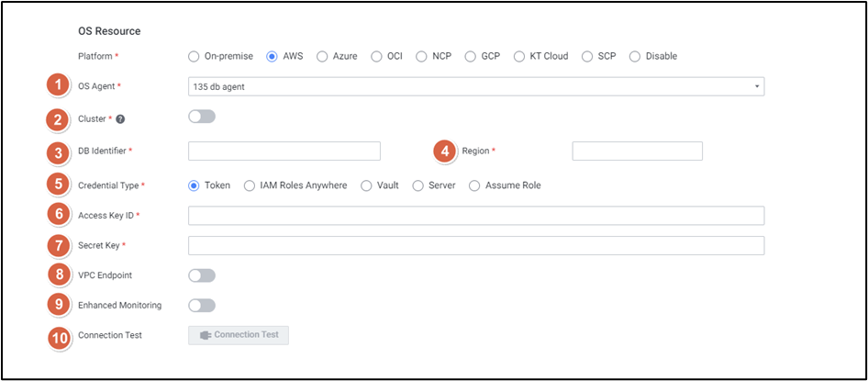The image size is (868, 381).
Task: Turn on the VPC Endpoint toggle
Action: 201,275
